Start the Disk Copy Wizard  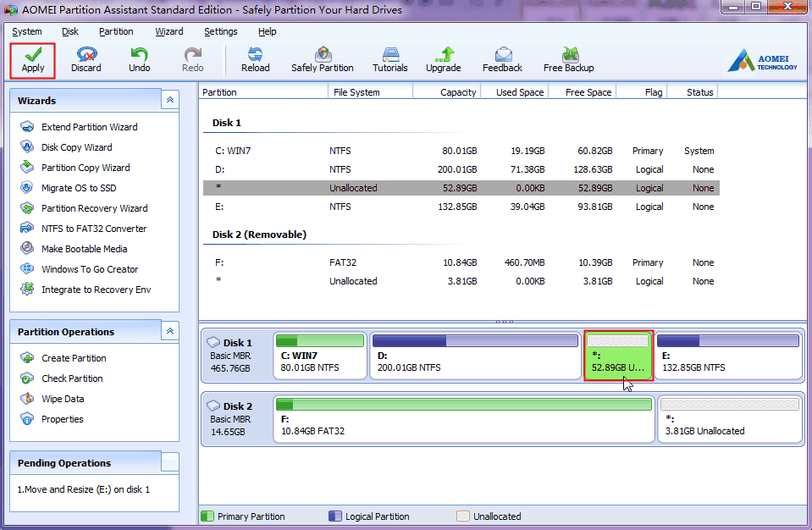(77, 147)
